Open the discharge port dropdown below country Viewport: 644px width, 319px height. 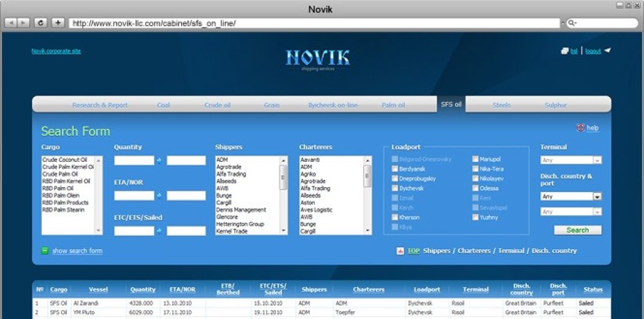pos(571,212)
